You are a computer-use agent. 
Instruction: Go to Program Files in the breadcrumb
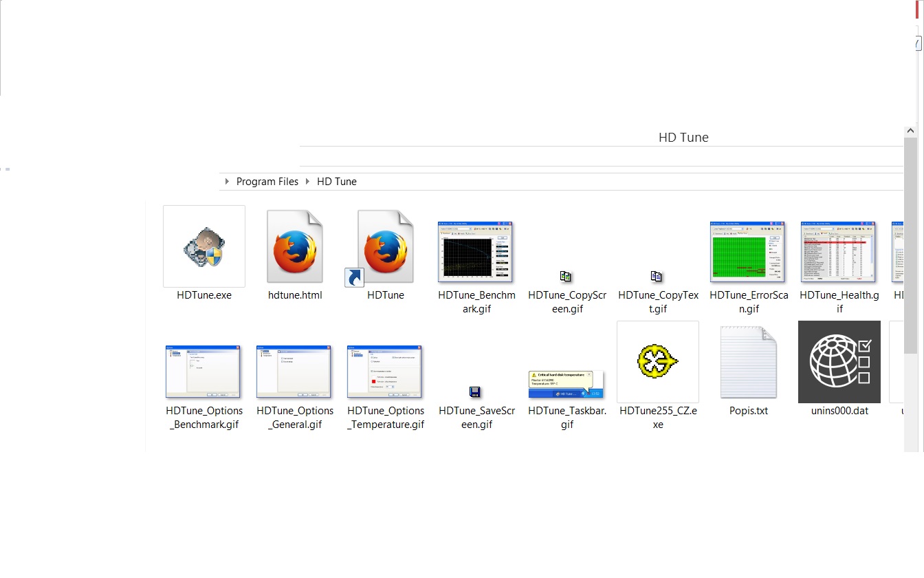pos(267,182)
